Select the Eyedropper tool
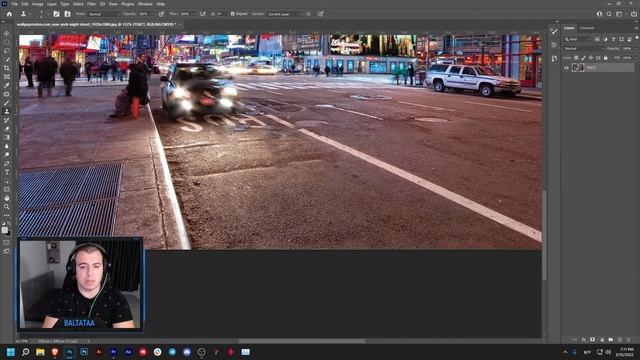 pos(7,85)
